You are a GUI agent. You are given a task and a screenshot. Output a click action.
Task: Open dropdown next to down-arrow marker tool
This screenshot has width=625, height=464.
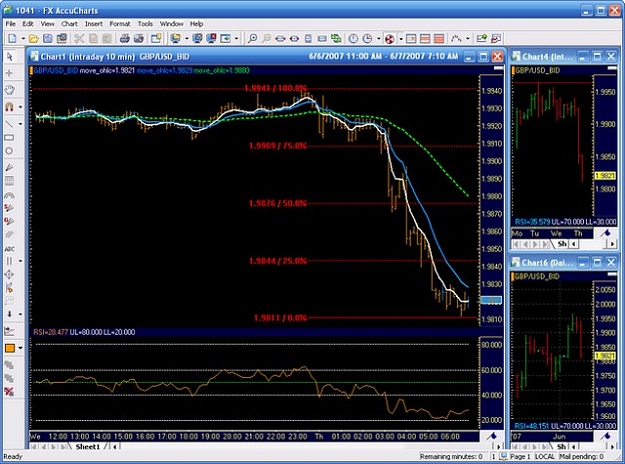(20, 314)
